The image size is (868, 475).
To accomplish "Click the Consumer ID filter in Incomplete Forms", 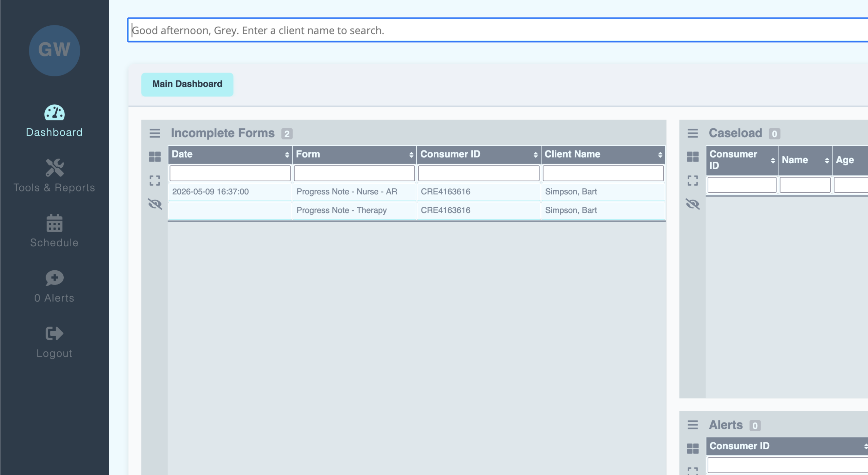I will click(479, 173).
